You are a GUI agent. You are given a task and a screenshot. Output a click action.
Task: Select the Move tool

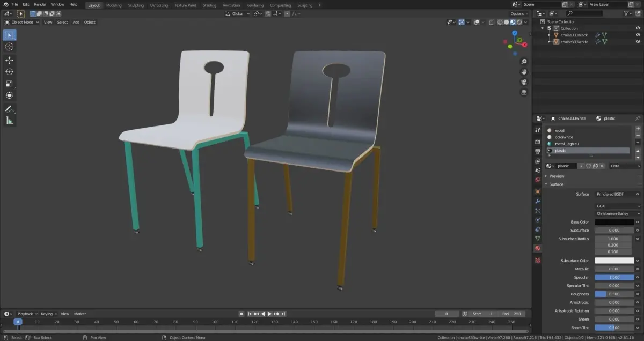click(x=9, y=60)
